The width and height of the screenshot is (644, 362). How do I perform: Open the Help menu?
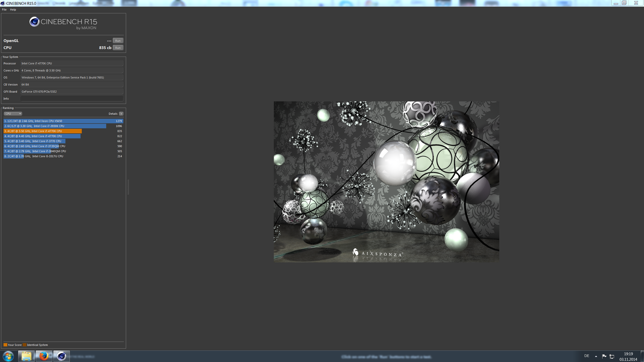(13, 10)
